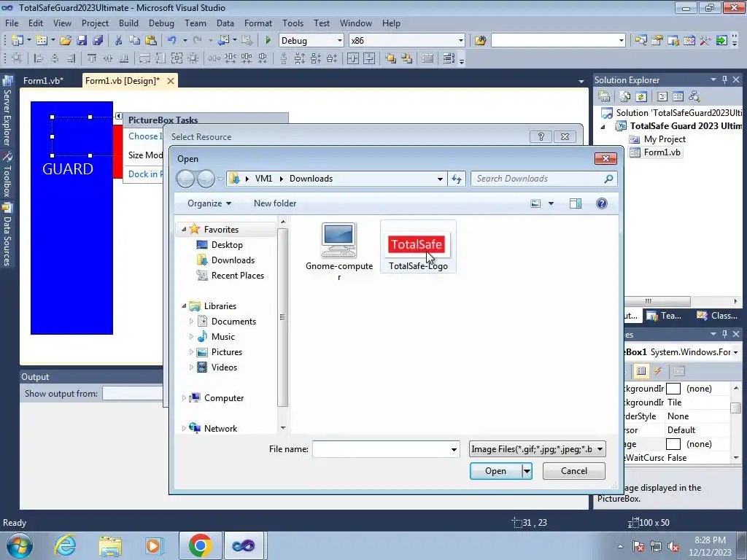The height and width of the screenshot is (560, 747).
Task: Click View Class Diagram icon in Solution Explorer
Action: coord(694,97)
